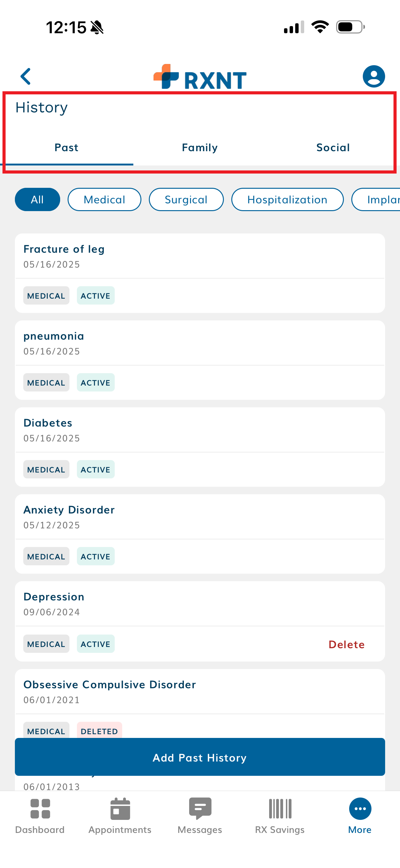400x868 pixels.
Task: Select the All filter chip
Action: coord(38,200)
